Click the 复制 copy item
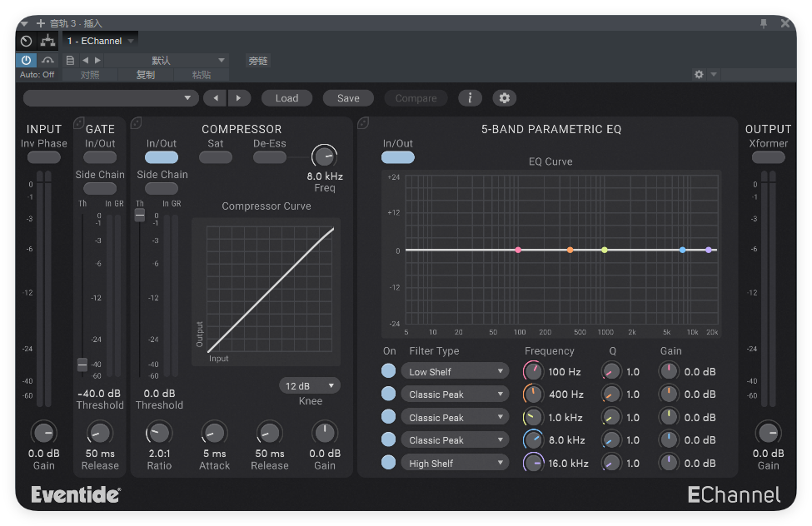 tap(146, 75)
